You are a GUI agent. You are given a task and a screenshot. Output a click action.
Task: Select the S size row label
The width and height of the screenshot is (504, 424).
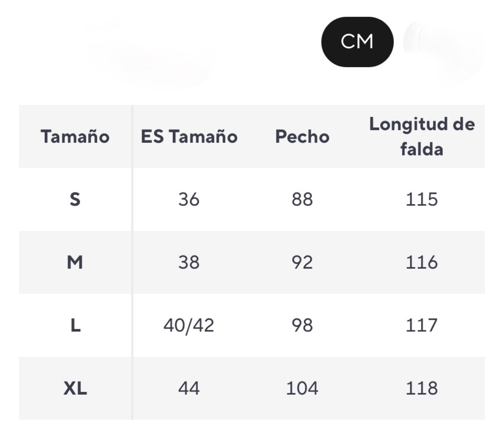click(x=75, y=199)
